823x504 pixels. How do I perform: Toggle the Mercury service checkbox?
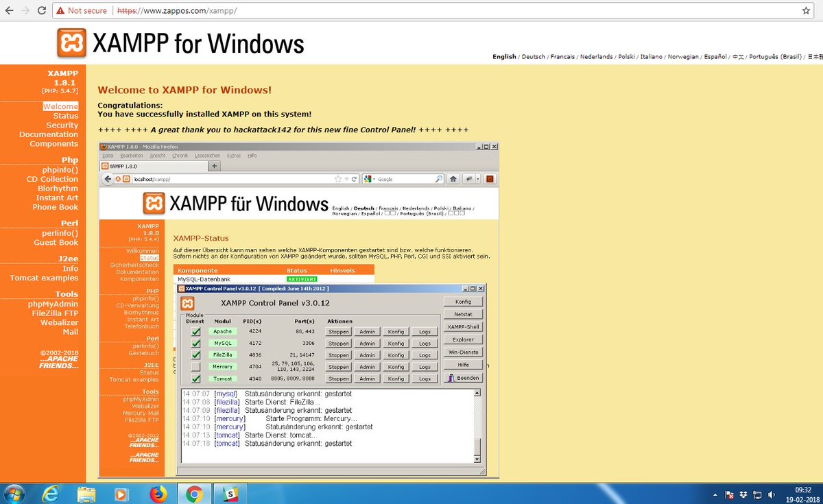(x=196, y=367)
